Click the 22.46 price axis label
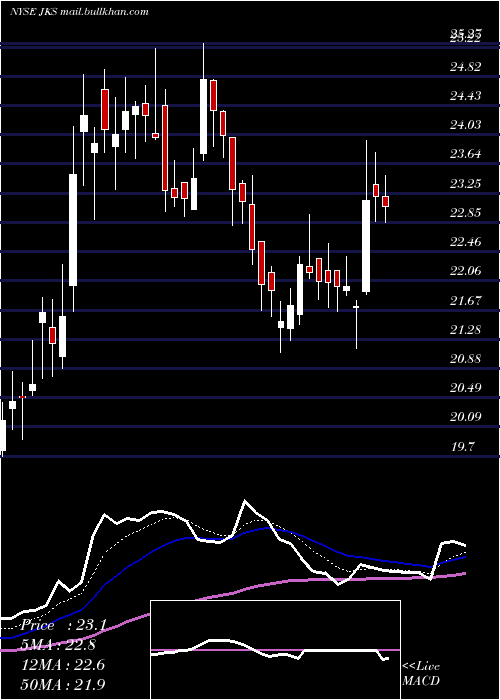The image size is (500, 700). click(x=466, y=242)
